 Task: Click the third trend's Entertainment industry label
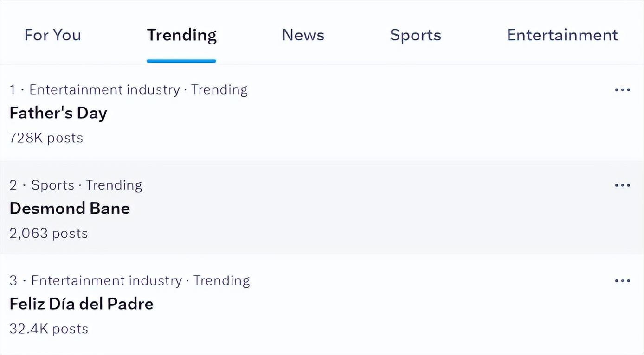[x=106, y=281]
